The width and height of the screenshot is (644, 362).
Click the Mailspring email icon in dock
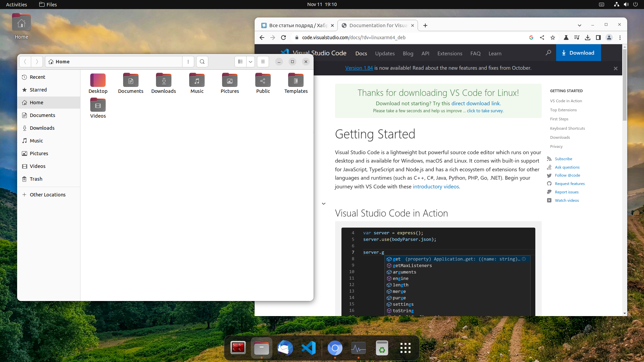(x=285, y=348)
